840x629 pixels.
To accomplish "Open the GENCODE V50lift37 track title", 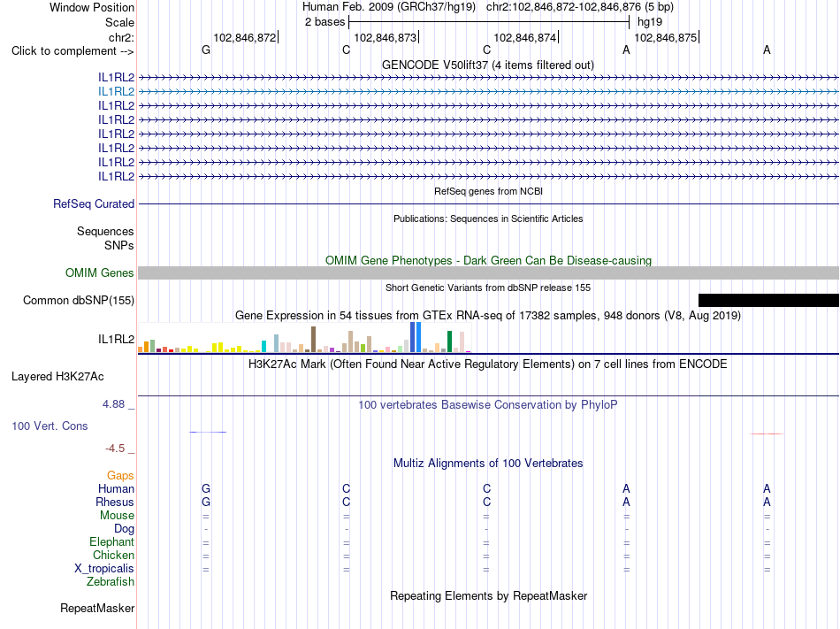I will click(488, 65).
